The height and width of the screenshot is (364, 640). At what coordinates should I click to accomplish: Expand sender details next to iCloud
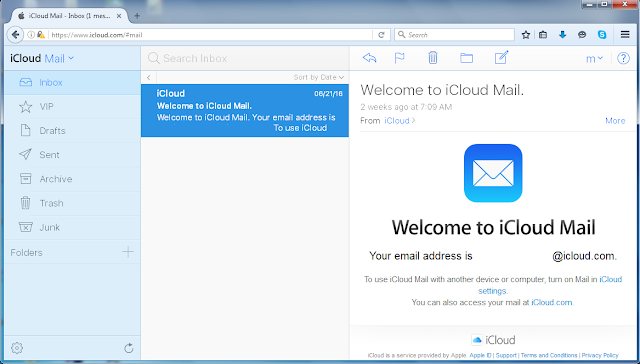(414, 120)
